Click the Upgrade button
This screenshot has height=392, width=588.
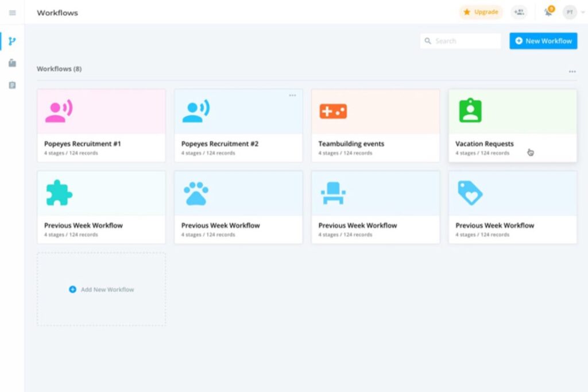(481, 12)
